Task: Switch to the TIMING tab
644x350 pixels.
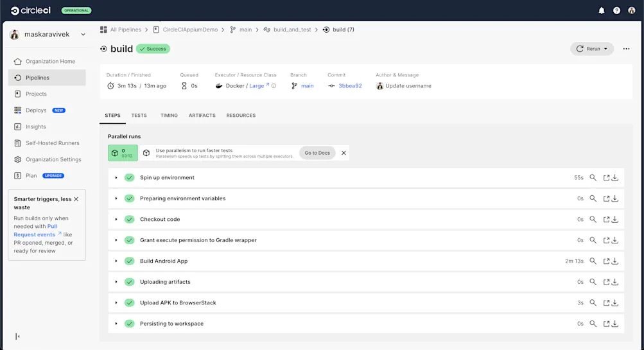Action: pos(169,116)
